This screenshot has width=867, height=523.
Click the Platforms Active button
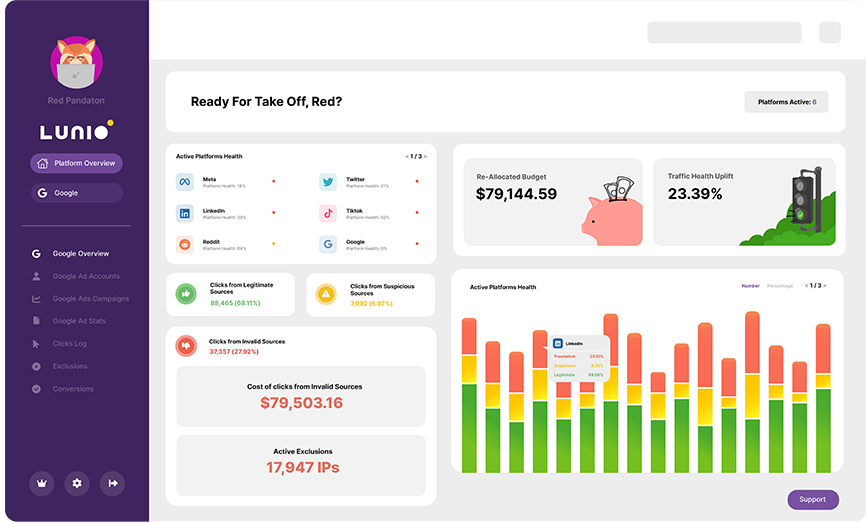pos(786,102)
